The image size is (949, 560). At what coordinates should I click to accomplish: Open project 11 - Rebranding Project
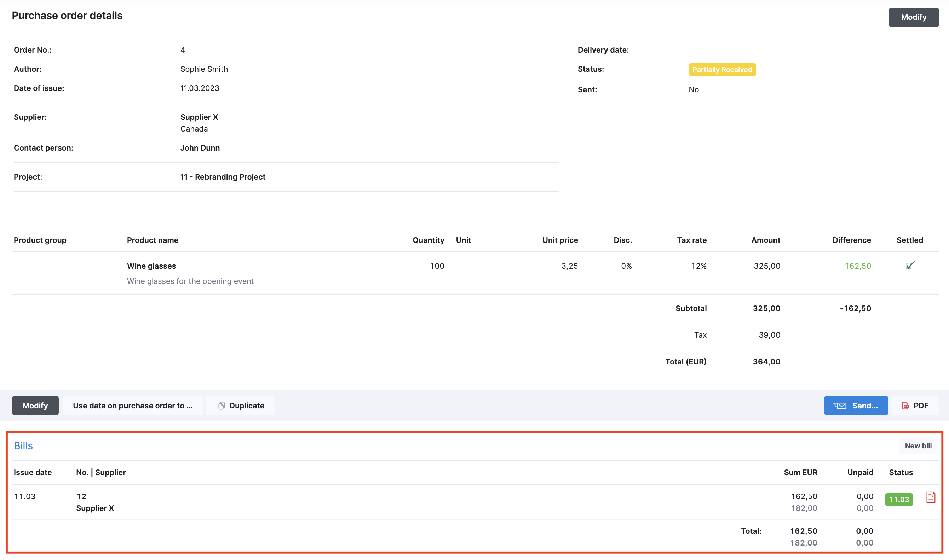[x=223, y=177]
